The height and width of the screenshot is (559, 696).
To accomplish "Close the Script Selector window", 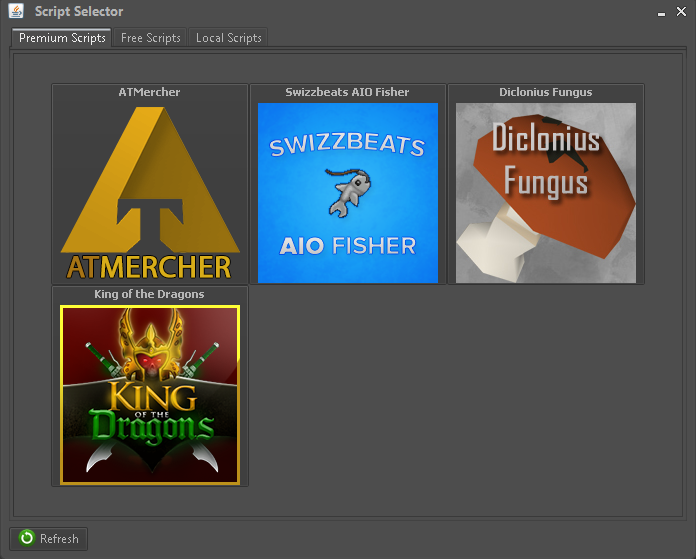I will [681, 12].
